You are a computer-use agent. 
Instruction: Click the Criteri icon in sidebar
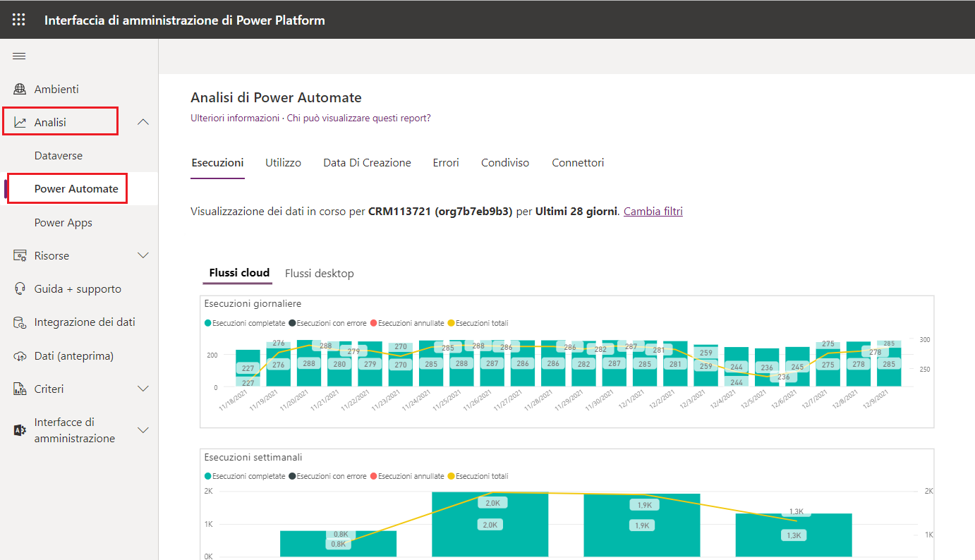pos(20,389)
